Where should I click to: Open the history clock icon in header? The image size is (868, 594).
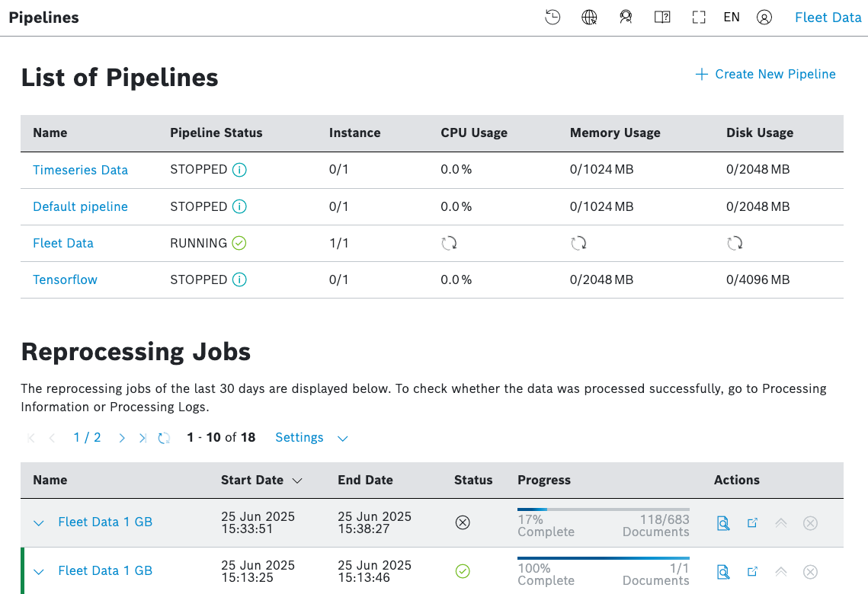coord(553,18)
